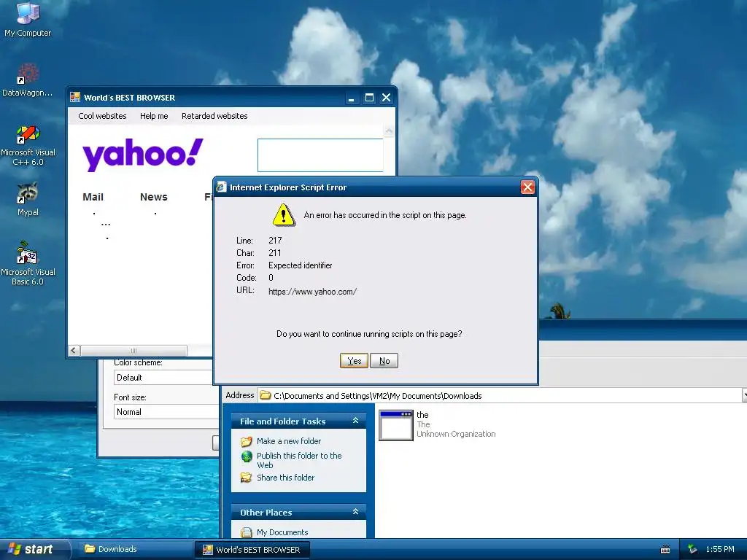Image resolution: width=747 pixels, height=560 pixels.
Task: Close the World's BEST BROWSER window
Action: click(387, 98)
